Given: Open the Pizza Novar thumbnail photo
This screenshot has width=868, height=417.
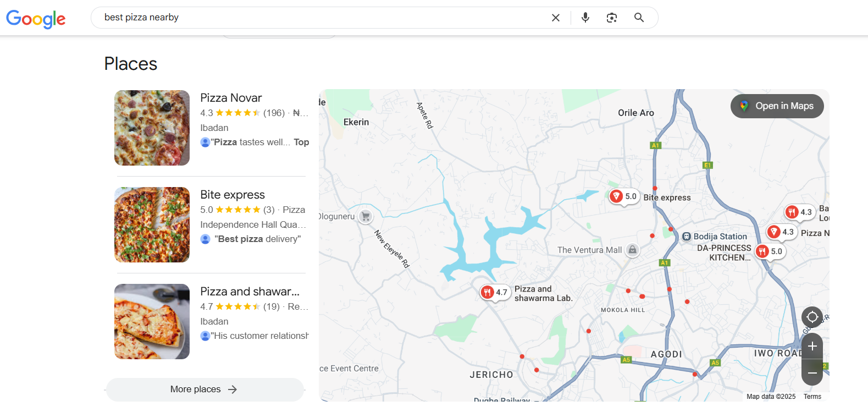Looking at the screenshot, I should click(x=152, y=128).
